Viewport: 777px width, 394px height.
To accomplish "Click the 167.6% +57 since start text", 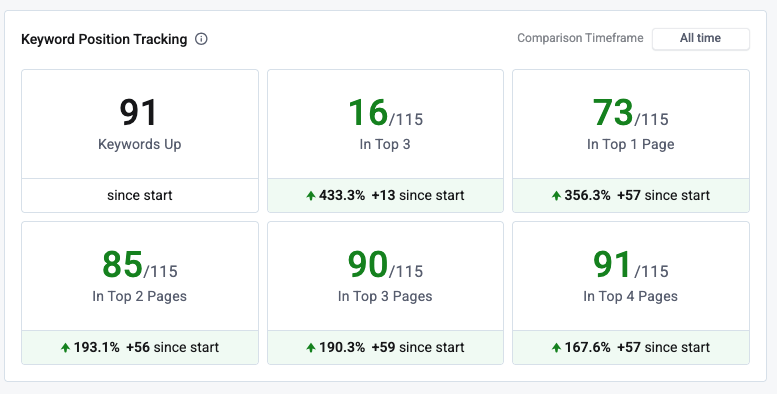I will pos(637,347).
